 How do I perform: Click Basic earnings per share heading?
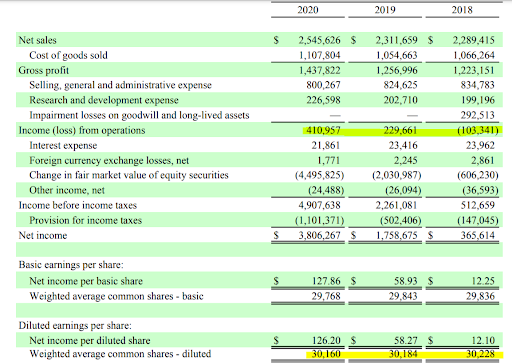pyautogui.click(x=71, y=265)
